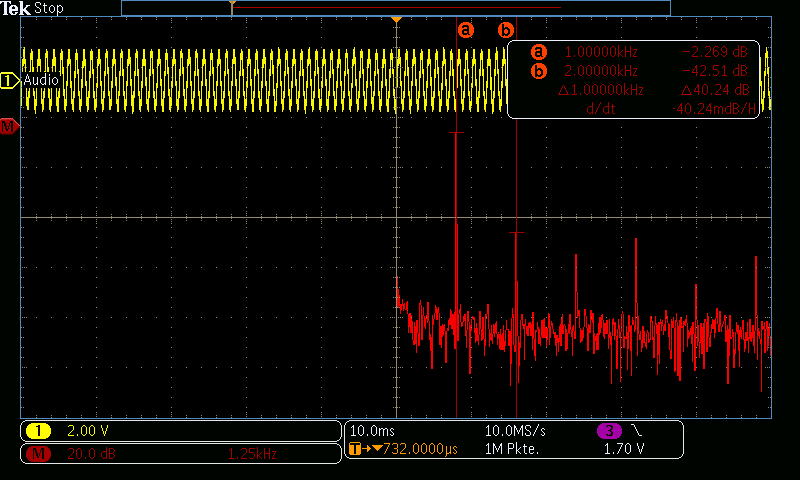
Task: Click the yellow channel 1 badge
Action: point(38,431)
